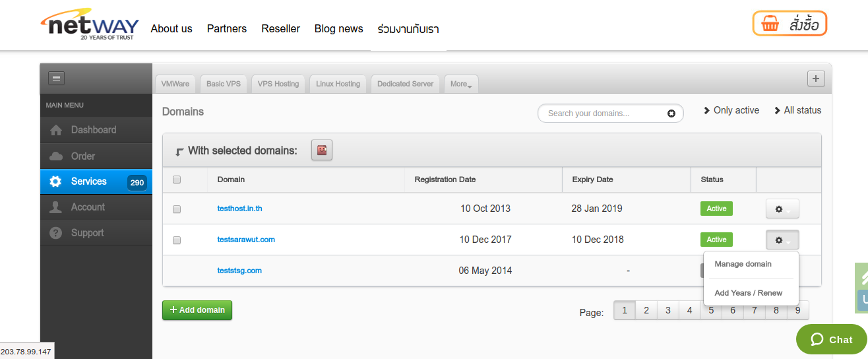Open the testsarawut.com domain link

[246, 240]
